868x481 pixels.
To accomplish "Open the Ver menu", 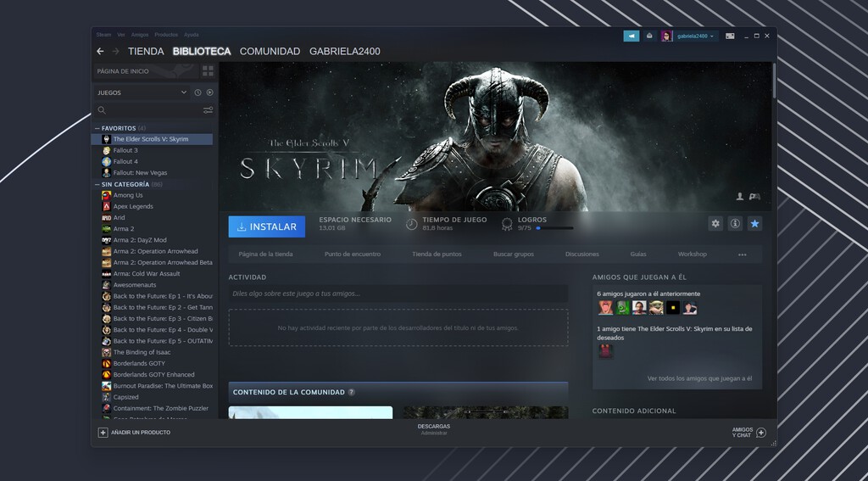I will [x=120, y=34].
